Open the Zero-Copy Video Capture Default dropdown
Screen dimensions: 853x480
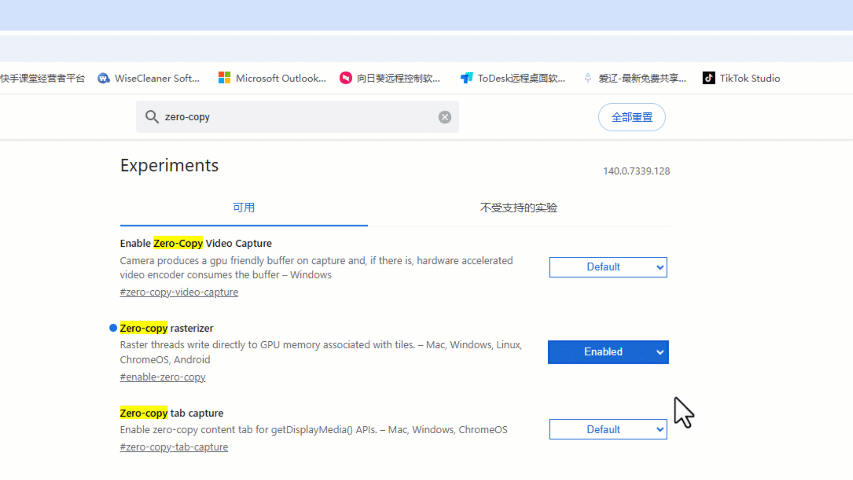pos(608,267)
